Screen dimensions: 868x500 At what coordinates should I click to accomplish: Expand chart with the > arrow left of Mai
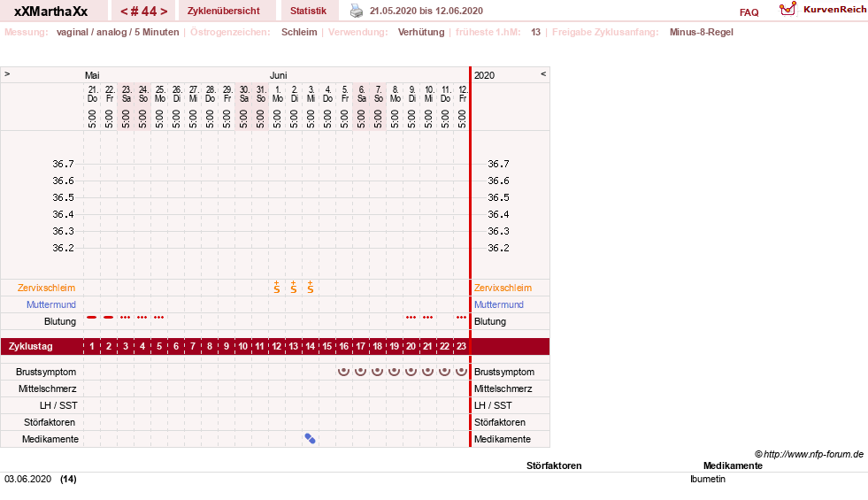tap(7, 73)
